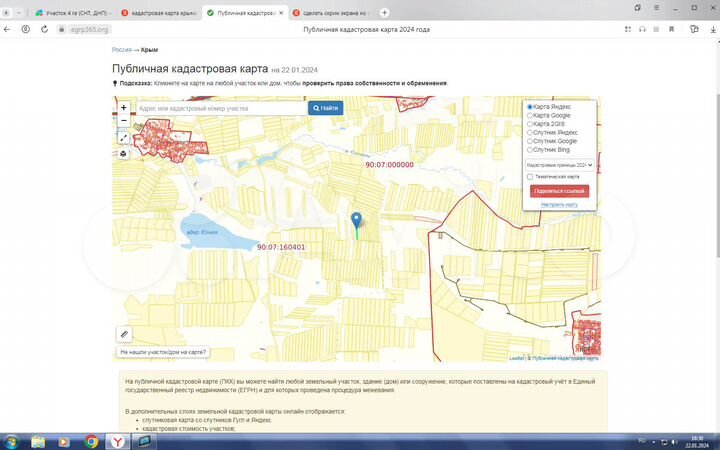
Task: Zoom out the map with minus button
Action: (x=124, y=120)
